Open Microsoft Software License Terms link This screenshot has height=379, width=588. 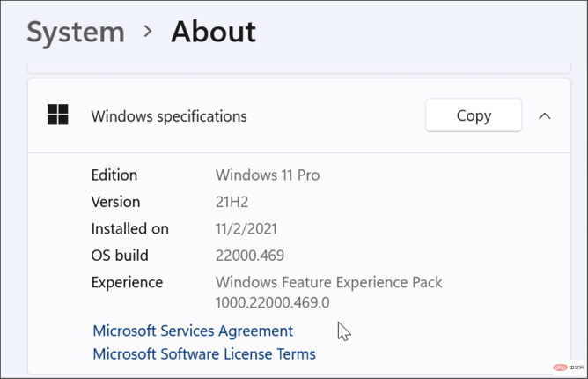(204, 353)
